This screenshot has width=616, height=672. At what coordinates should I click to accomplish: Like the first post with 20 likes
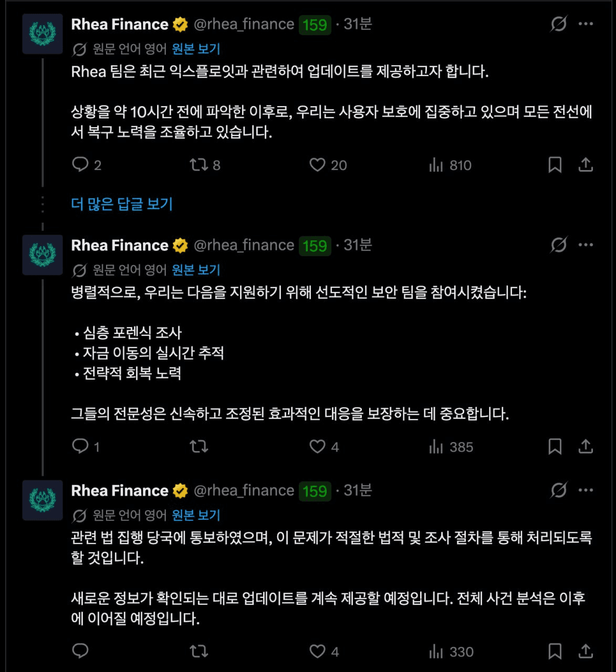pos(317,165)
